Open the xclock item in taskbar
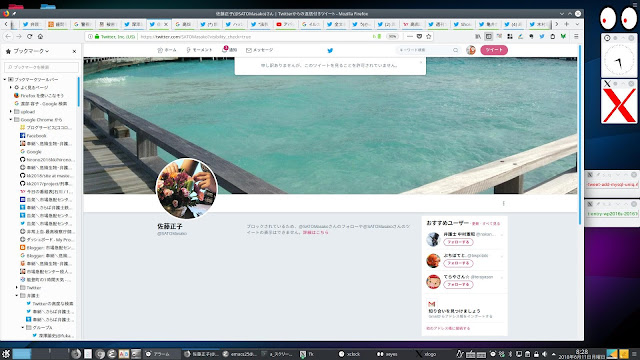 [x=350, y=354]
